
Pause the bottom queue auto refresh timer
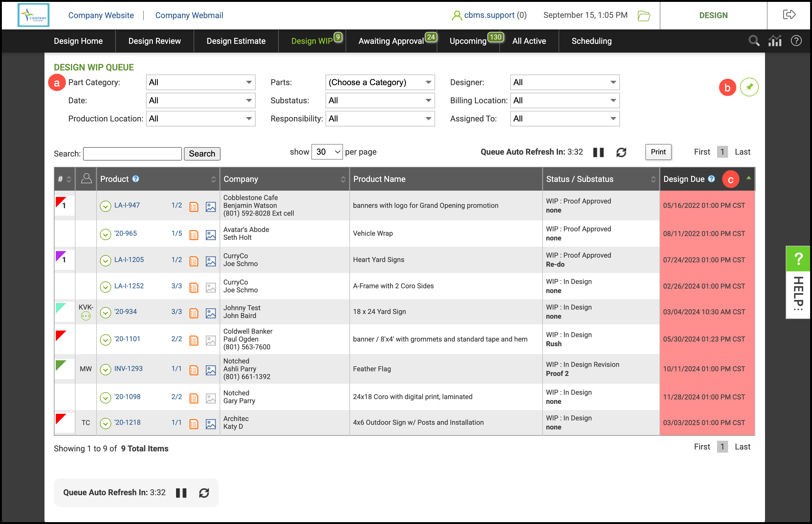pos(181,493)
